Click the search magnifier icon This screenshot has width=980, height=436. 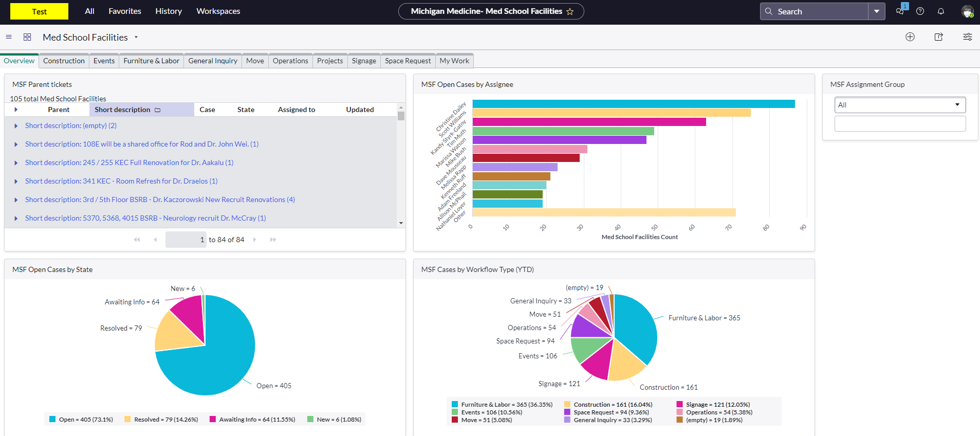(769, 11)
